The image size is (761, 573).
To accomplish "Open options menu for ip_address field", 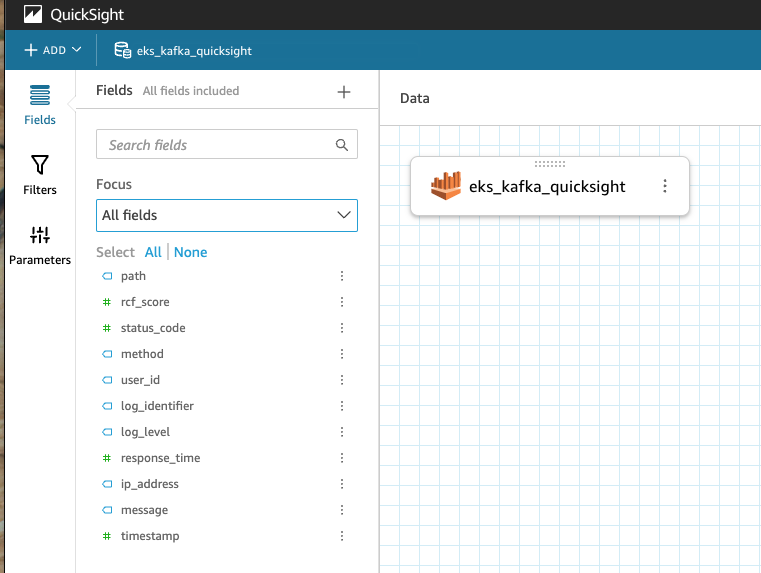I will (x=342, y=484).
